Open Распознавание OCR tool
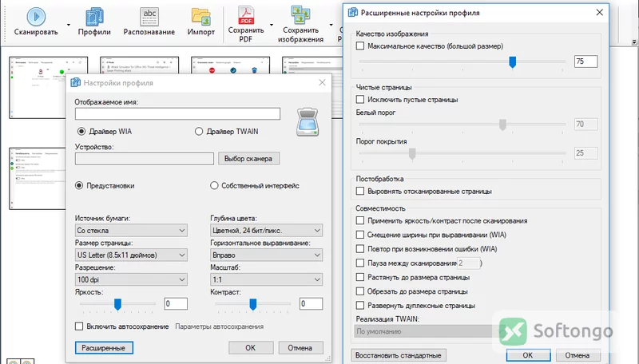 tap(149, 17)
